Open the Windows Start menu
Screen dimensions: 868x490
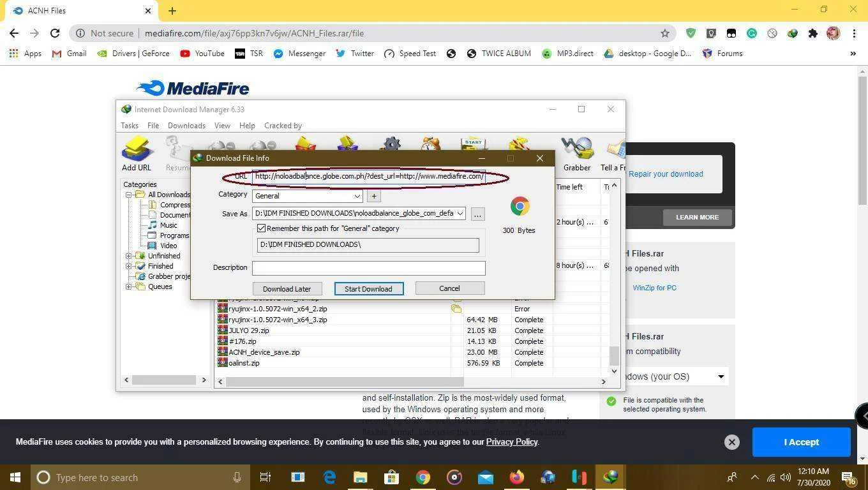click(14, 477)
